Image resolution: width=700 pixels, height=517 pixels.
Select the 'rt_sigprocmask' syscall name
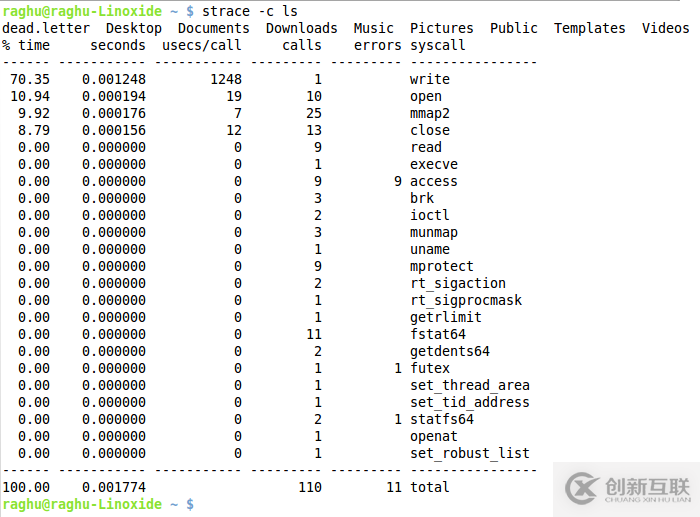click(x=466, y=300)
